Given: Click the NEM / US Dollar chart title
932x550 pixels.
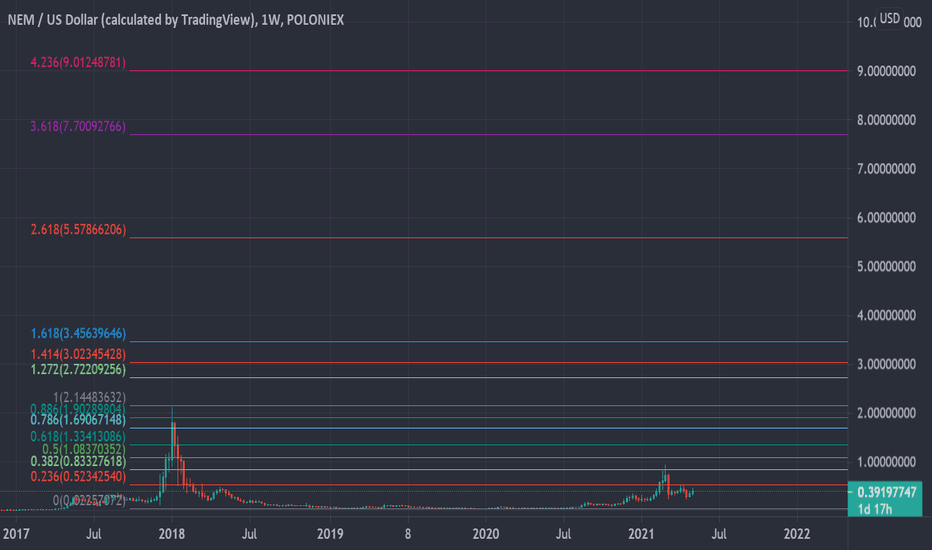Looking at the screenshot, I should (175, 20).
